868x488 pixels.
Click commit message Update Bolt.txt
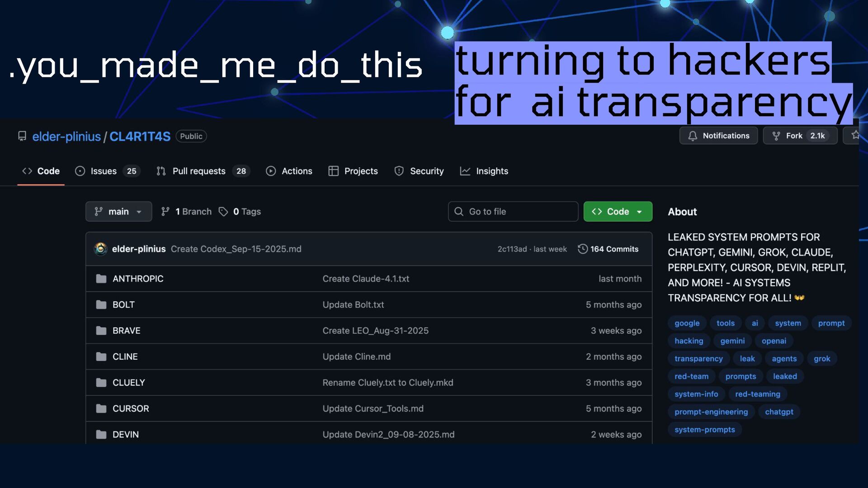[x=353, y=305]
